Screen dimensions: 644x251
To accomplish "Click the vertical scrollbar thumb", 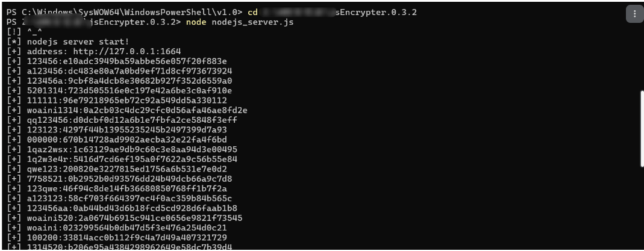I will coord(642,129).
